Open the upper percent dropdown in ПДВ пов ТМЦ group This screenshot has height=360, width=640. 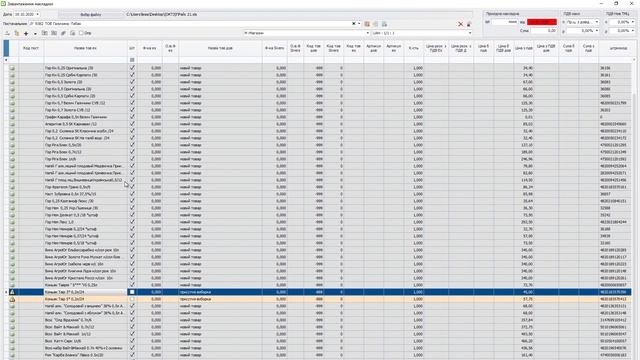(x=633, y=22)
